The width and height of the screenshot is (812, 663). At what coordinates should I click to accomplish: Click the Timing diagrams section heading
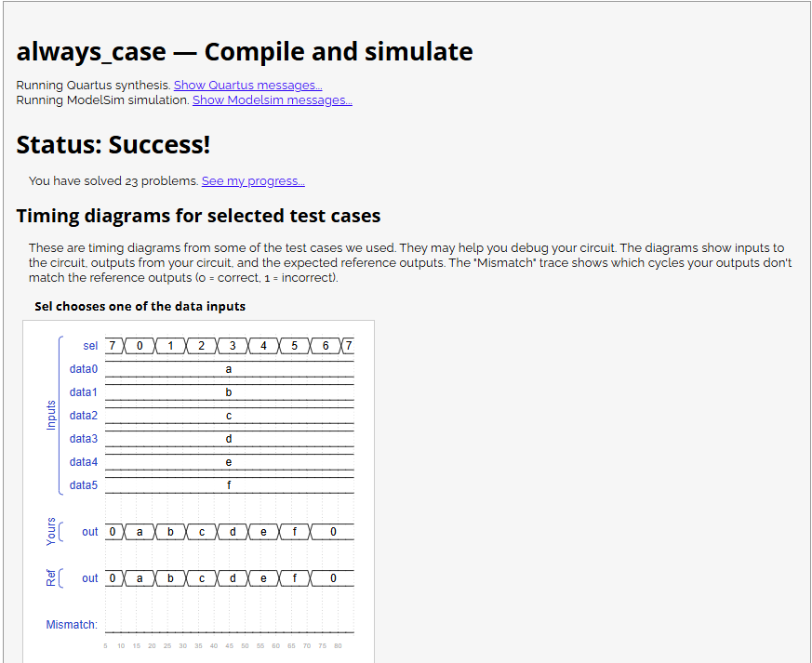pyautogui.click(x=197, y=215)
